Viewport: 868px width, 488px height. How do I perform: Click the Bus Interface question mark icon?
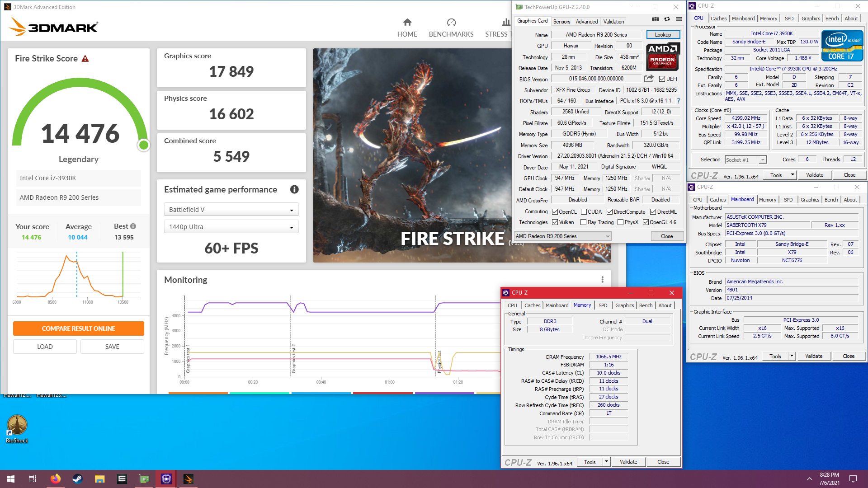click(x=679, y=101)
